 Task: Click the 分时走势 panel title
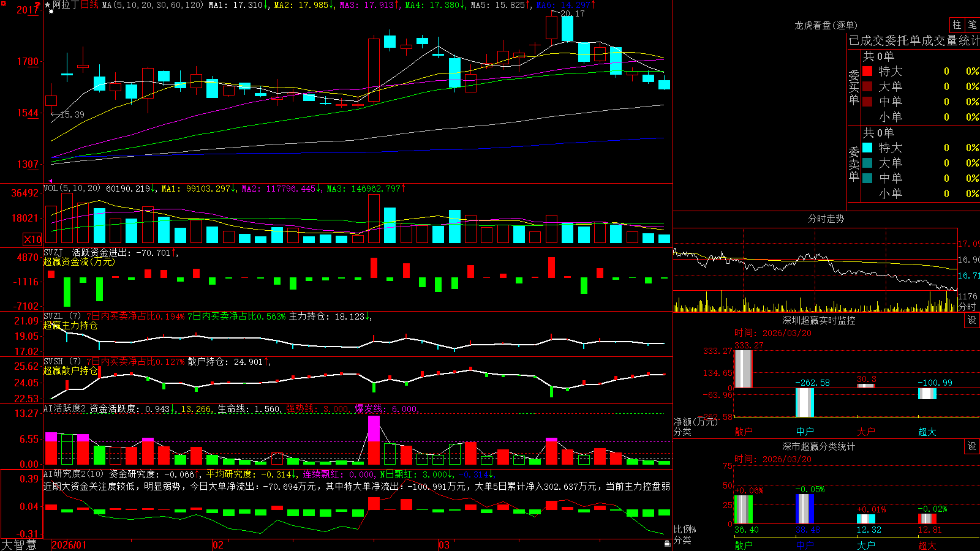[x=826, y=219]
